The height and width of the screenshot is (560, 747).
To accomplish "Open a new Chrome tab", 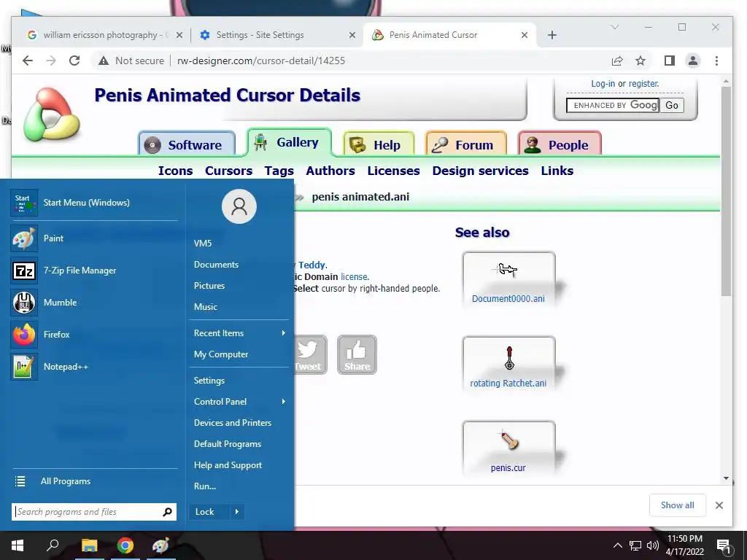I will click(552, 35).
